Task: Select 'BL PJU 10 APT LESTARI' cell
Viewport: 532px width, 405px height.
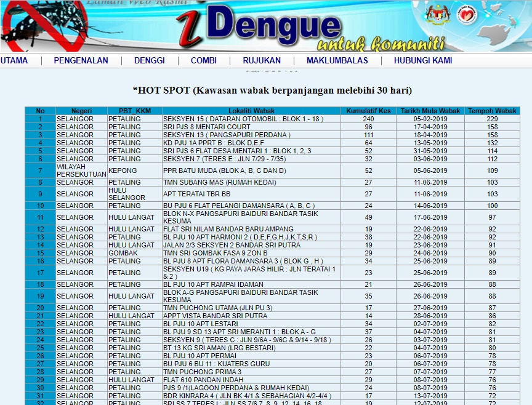Action: click(251, 324)
